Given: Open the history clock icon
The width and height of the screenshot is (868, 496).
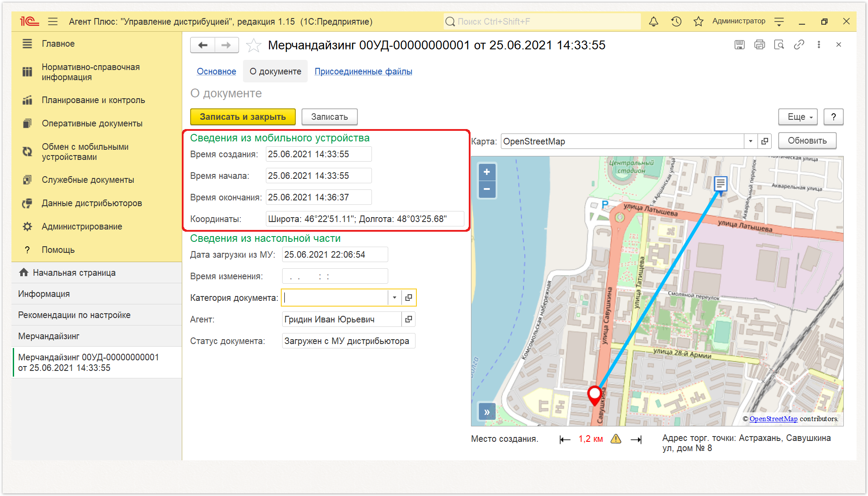Looking at the screenshot, I should pos(676,22).
